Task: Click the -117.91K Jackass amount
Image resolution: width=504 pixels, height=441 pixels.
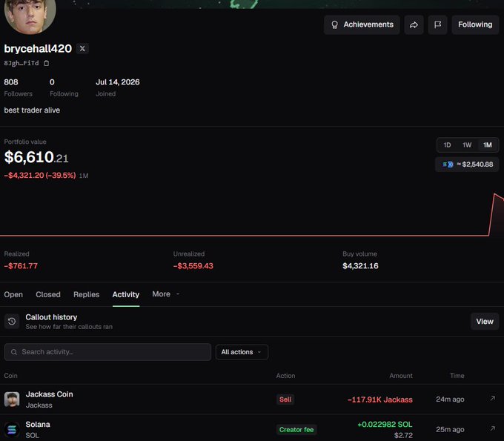Action: pos(380,399)
